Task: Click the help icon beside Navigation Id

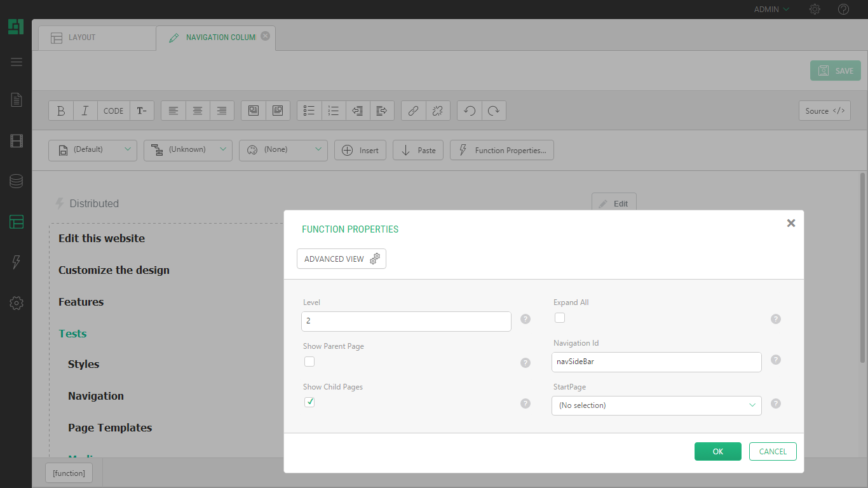Action: pyautogui.click(x=776, y=360)
